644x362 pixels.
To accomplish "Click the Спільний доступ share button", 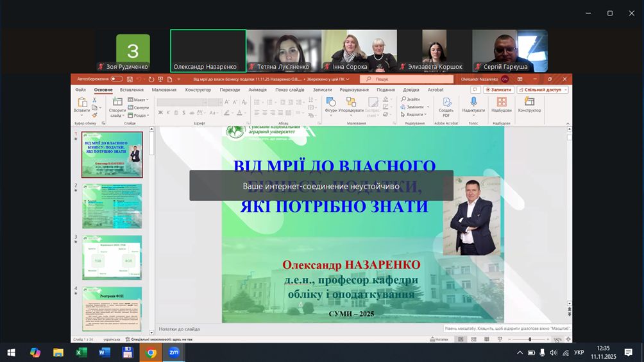I will 542,90.
